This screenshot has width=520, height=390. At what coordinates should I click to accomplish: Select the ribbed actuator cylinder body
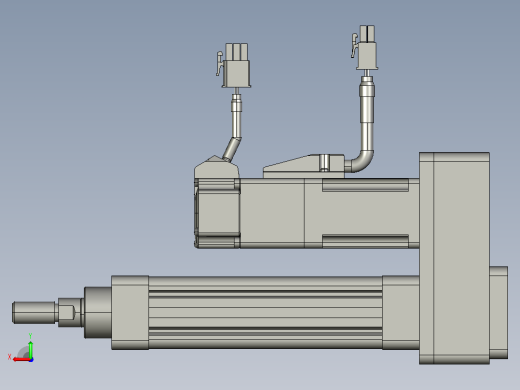(265, 312)
